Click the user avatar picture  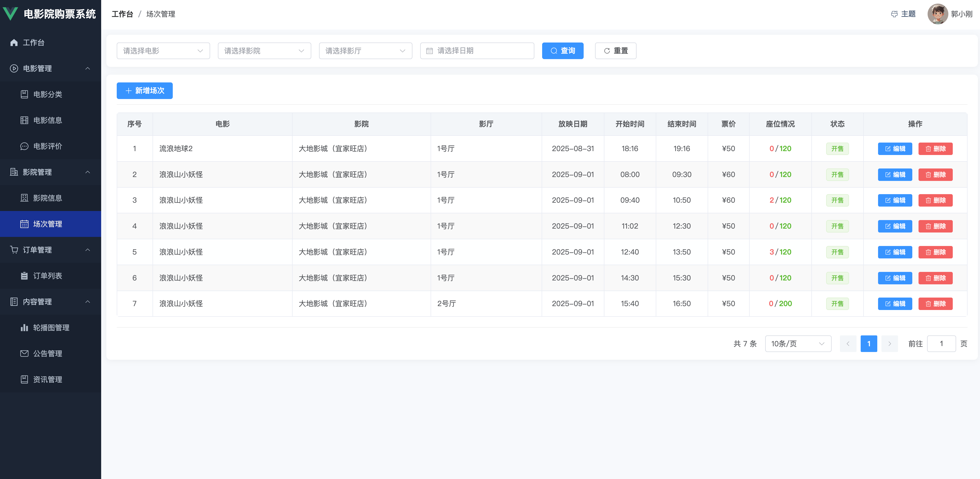click(937, 14)
